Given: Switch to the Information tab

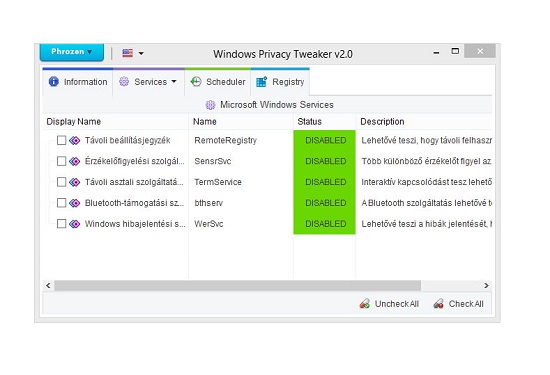Looking at the screenshot, I should tap(78, 82).
